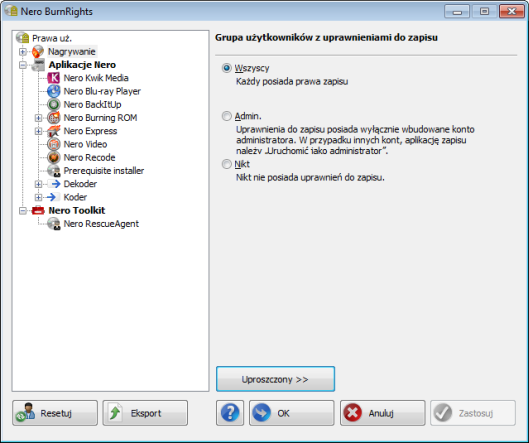The height and width of the screenshot is (443, 529).
Task: Click the Prerequisite installer icon
Action: pos(53,170)
